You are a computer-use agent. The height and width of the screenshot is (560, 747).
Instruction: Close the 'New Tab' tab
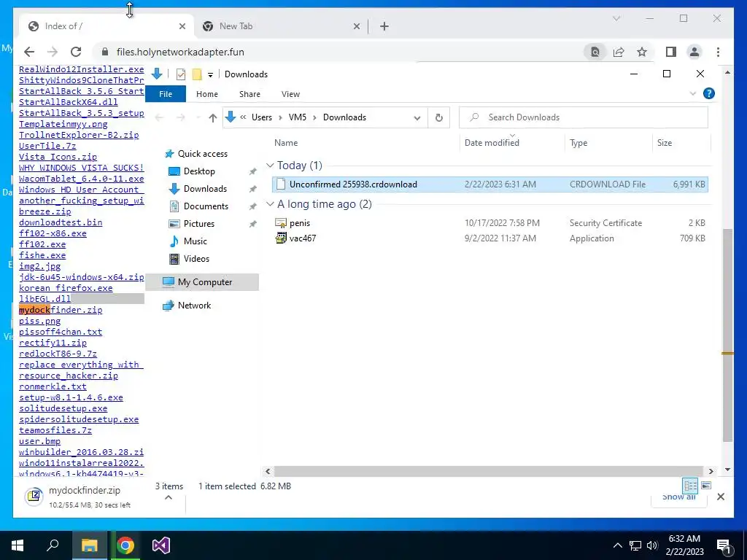[356, 26]
